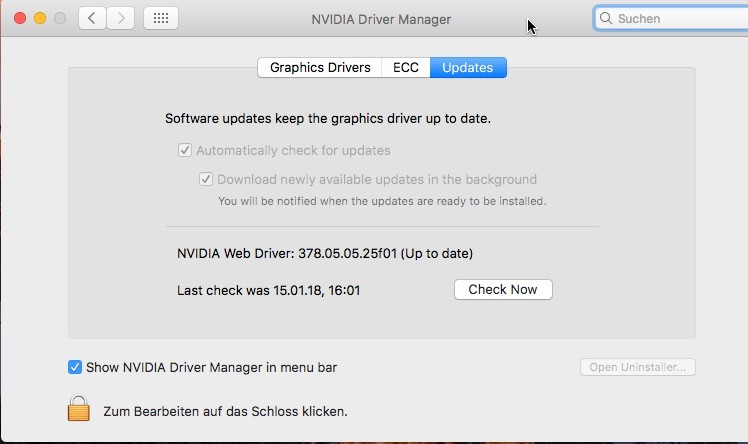Minimize the window with yellow button
Image resolution: width=748 pixels, height=444 pixels.
[40, 18]
